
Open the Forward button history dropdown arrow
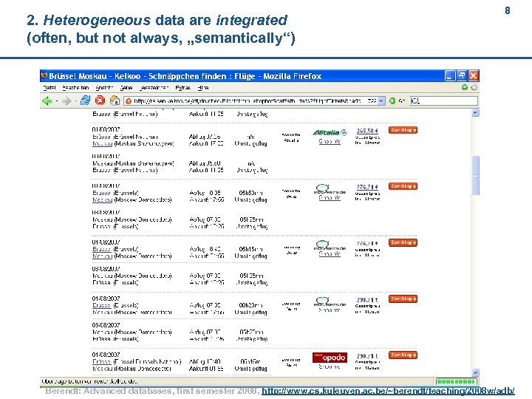(x=75, y=101)
